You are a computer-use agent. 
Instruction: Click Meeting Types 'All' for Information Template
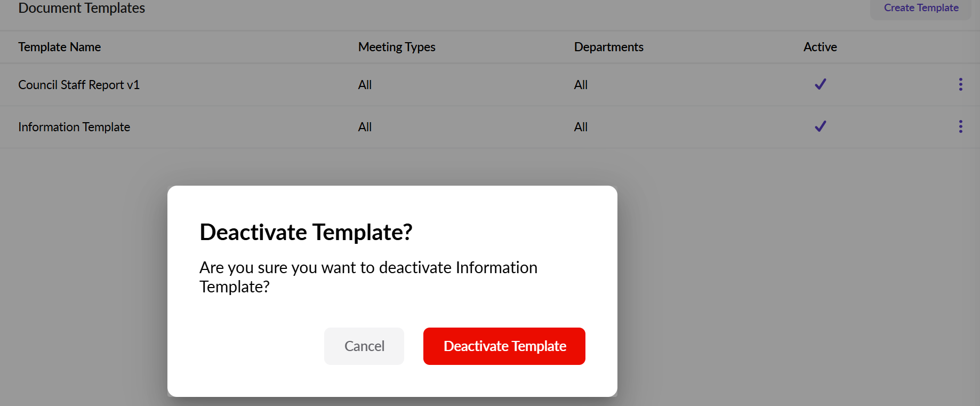coord(365,127)
